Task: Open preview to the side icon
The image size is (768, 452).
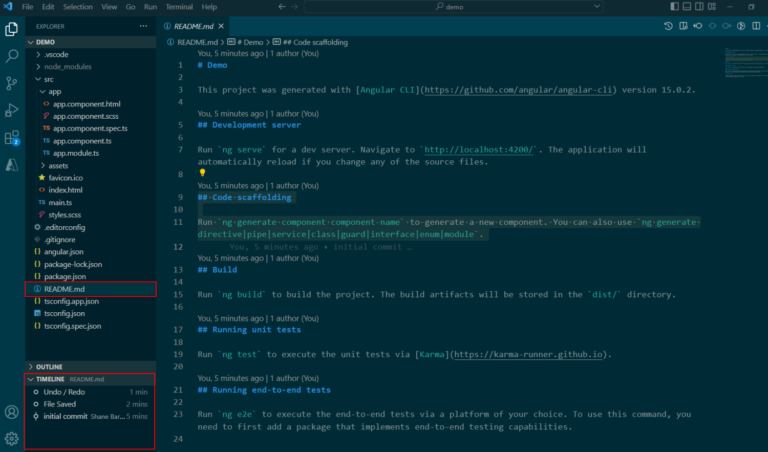Action: (683, 26)
